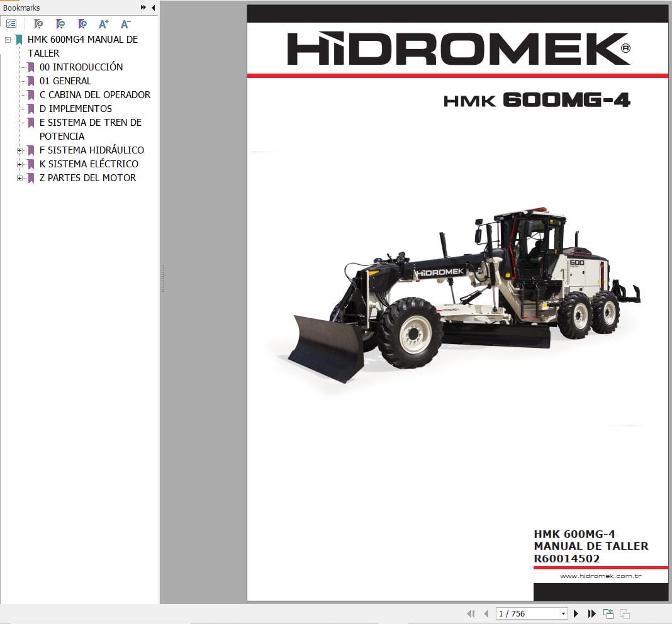
Task: Click bookmark icon beside E SISTEMA DE TREN
Action: (31, 123)
